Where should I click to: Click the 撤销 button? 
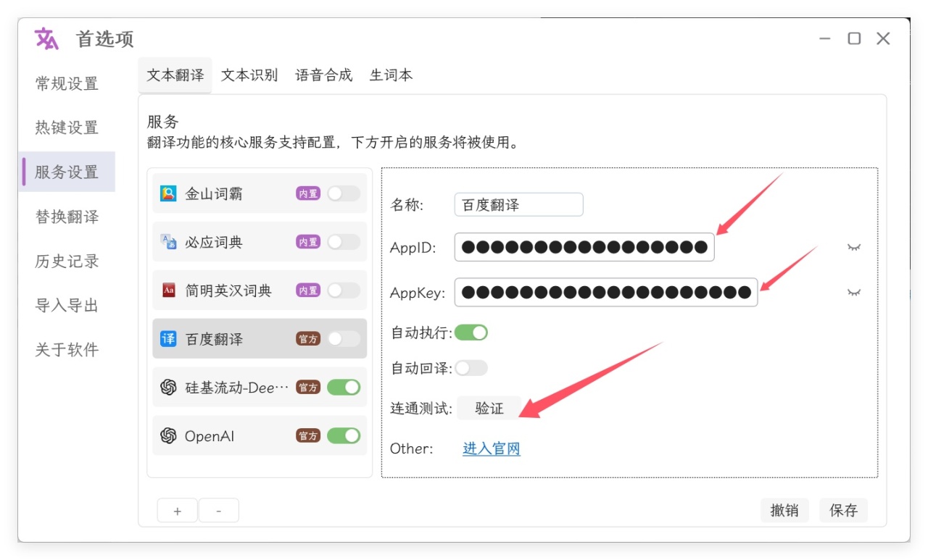pyautogui.click(x=784, y=510)
